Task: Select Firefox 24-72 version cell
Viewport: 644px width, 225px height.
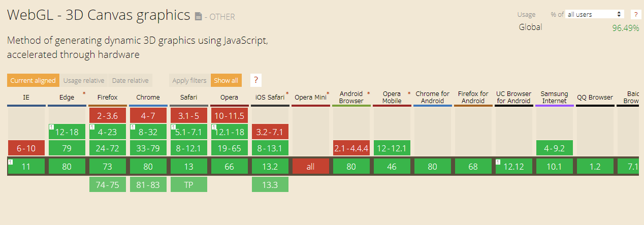Action: point(107,148)
